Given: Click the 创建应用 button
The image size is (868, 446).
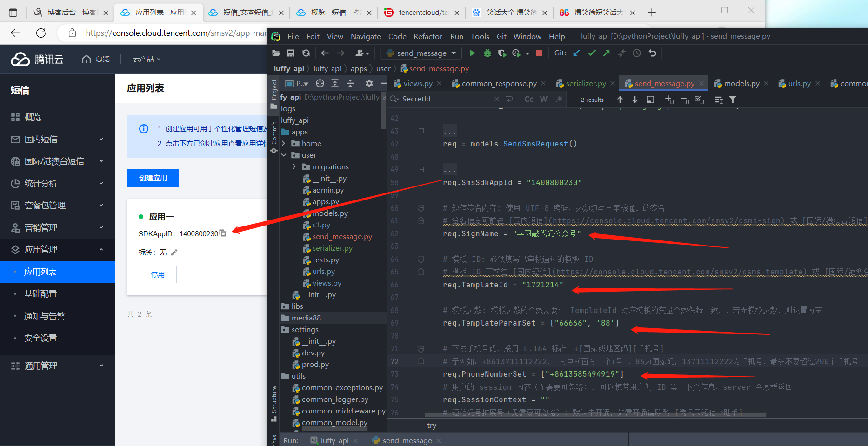Looking at the screenshot, I should tap(153, 178).
